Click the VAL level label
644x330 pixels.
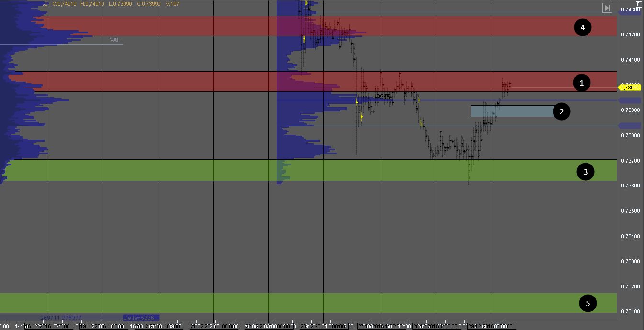(x=115, y=40)
